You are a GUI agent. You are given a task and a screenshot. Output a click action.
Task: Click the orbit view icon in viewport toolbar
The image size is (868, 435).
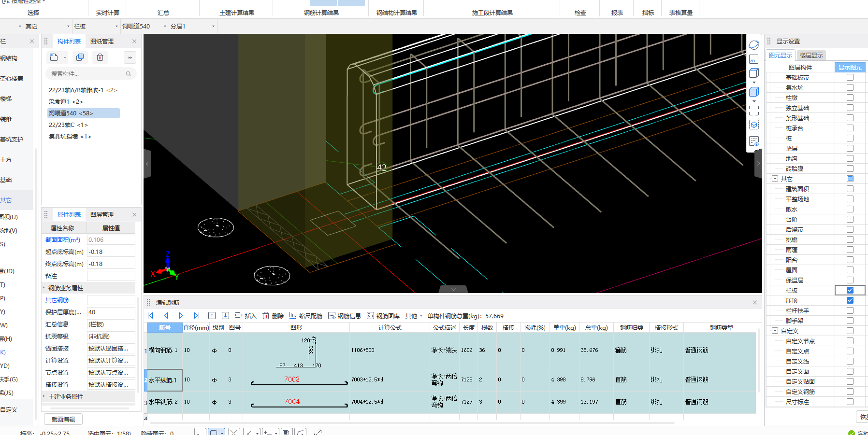754,45
